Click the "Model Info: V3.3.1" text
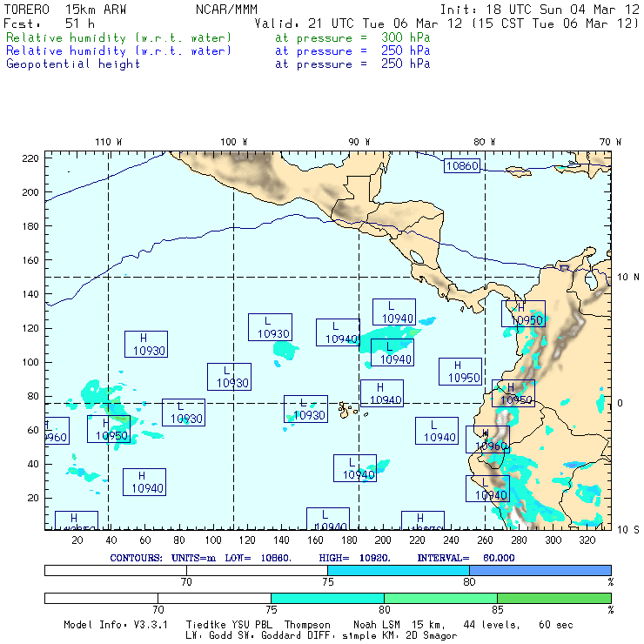Viewport: 644px width, 644px height. [x=116, y=625]
